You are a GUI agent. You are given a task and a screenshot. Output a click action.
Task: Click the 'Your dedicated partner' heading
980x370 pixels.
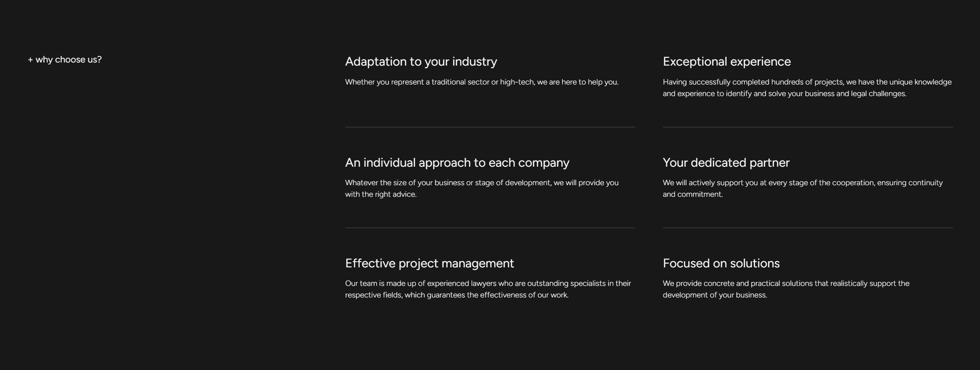click(726, 163)
